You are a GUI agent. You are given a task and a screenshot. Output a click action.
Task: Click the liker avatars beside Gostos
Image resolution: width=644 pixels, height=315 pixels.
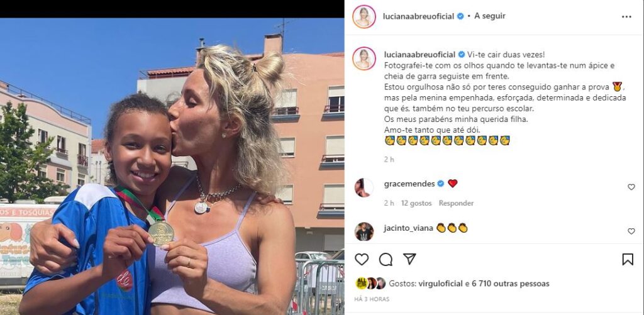pos(370,284)
